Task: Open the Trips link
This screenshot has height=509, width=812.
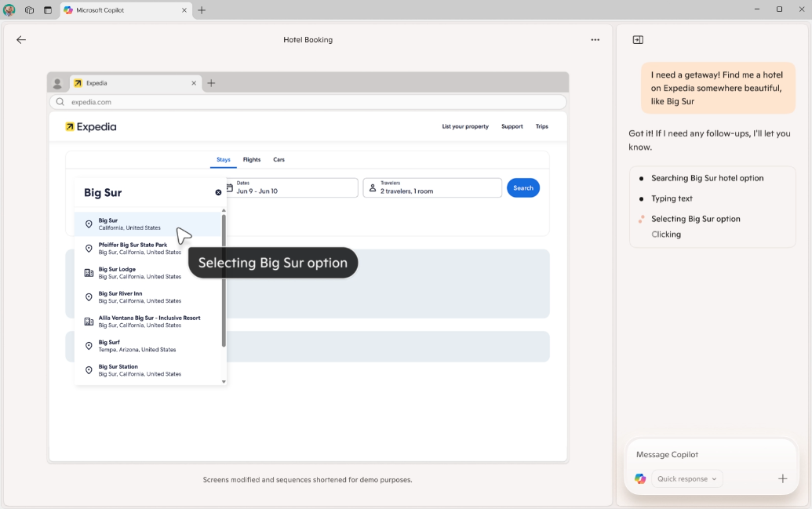Action: pyautogui.click(x=541, y=126)
